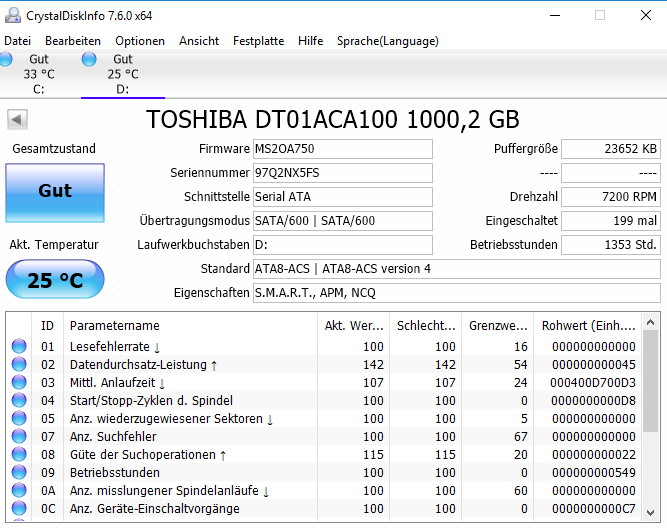This screenshot has width=667, height=528.
Task: Click the CrystalDiskInfo app icon in title bar
Action: pyautogui.click(x=13, y=15)
